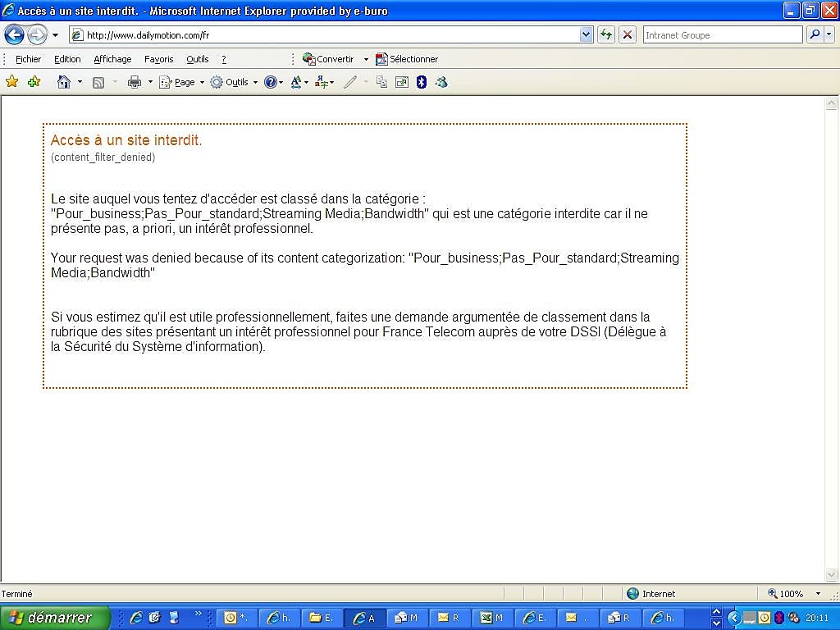The image size is (840, 630).
Task: Click the 'Accès à un site interdit.' heading
Action: [x=126, y=140]
